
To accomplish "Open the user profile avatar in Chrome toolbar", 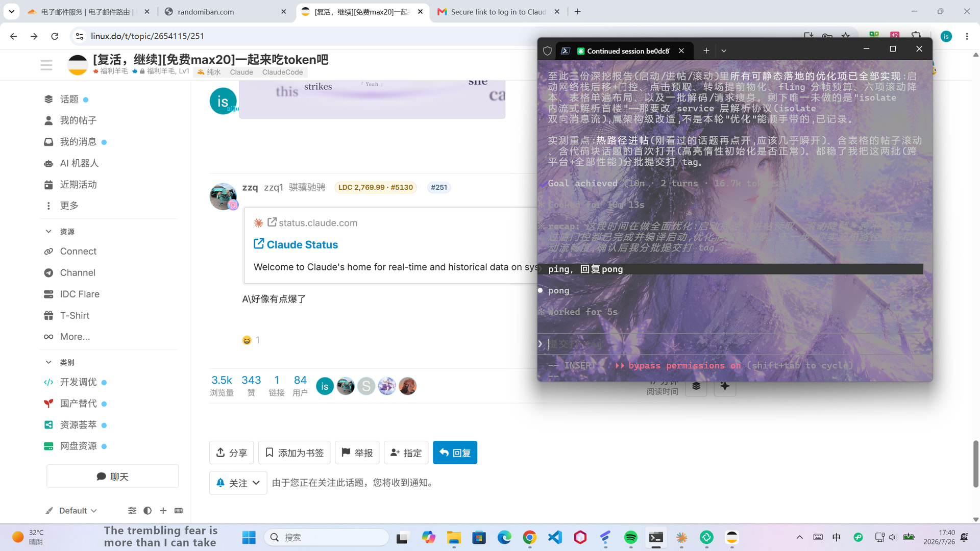I will click(946, 36).
